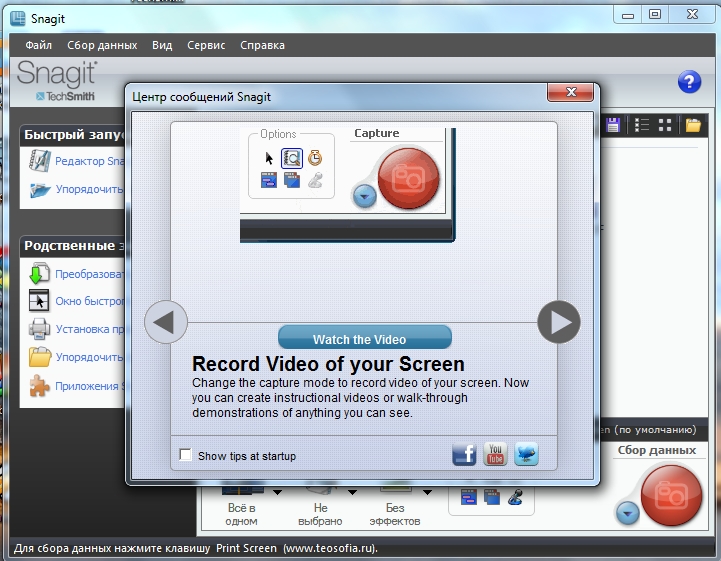
Task: Go to the next tip with right arrow
Action: click(x=559, y=322)
